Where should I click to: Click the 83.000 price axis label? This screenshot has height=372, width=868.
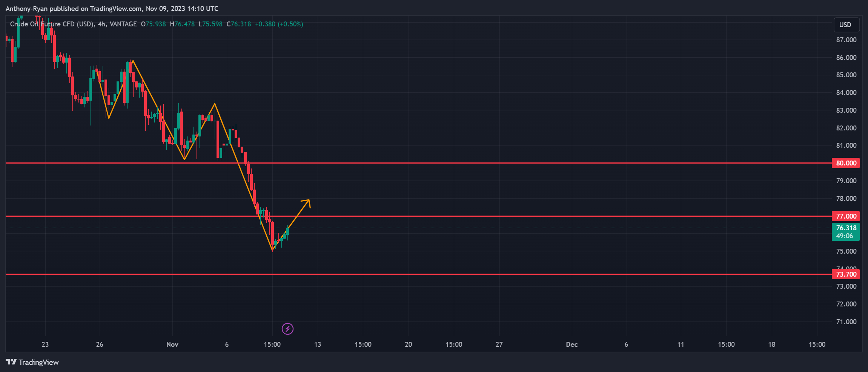point(846,110)
